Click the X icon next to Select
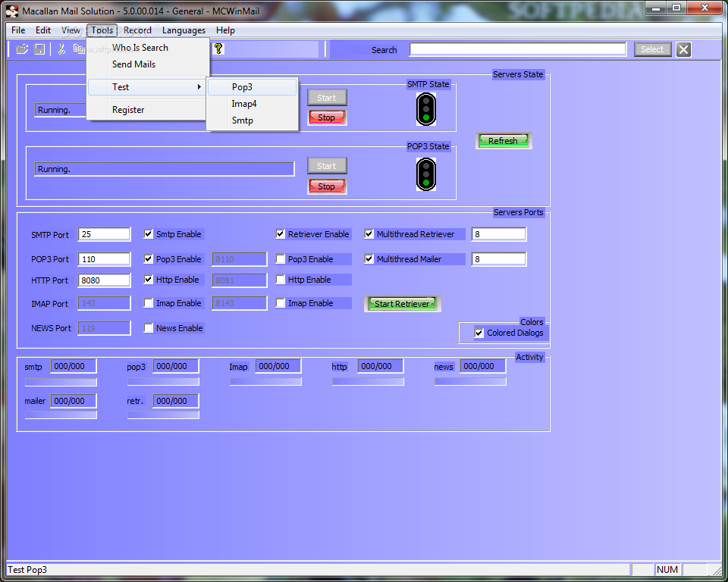 pos(683,49)
